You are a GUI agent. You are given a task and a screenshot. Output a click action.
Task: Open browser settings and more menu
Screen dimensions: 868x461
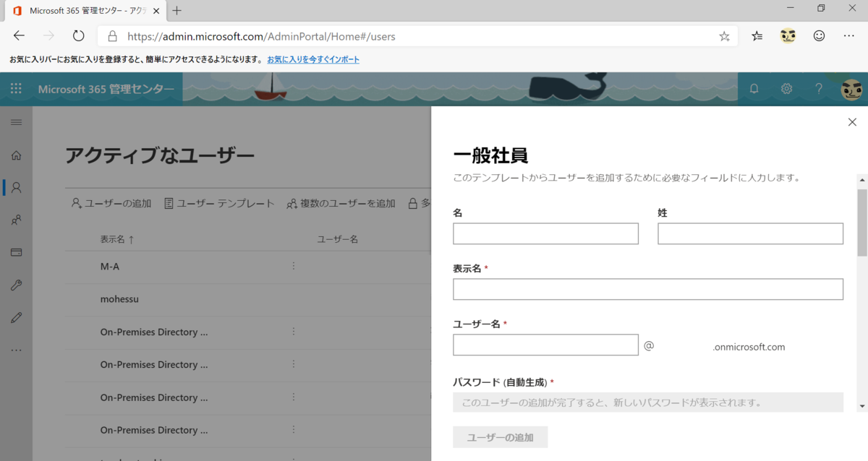tap(849, 36)
